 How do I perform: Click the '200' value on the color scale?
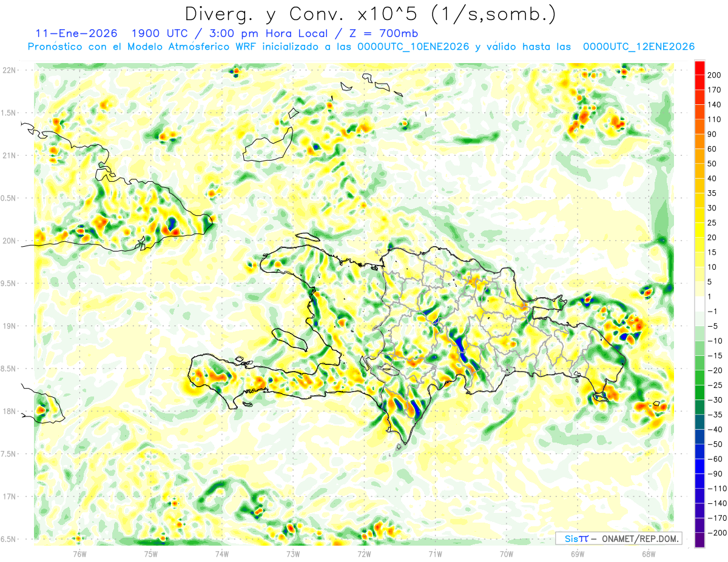tap(714, 75)
